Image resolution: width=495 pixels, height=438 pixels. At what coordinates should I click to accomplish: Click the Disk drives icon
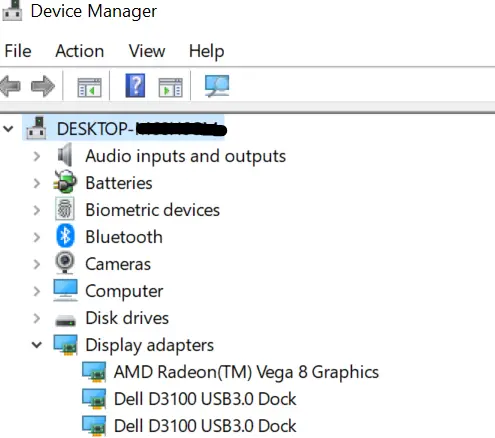click(x=65, y=321)
